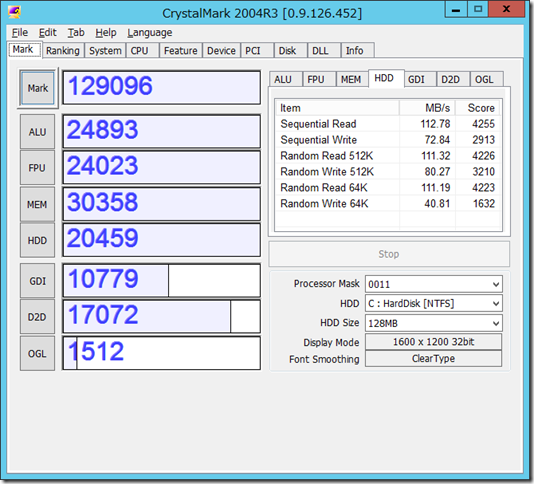Click the FPU score 24023
Viewport: 534px width, 484px height.
(161, 168)
